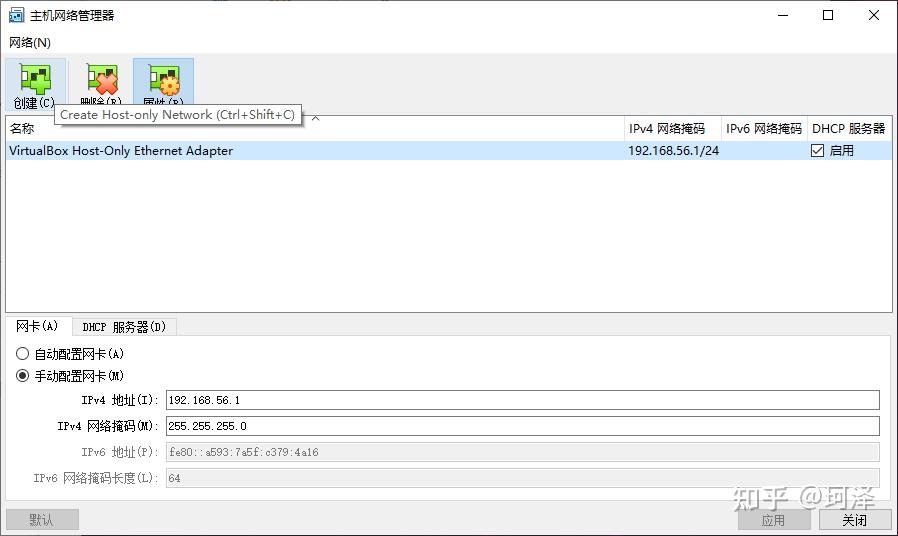Minimize the Host Network Manager window
This screenshot has height=536, width=898.
(x=782, y=15)
